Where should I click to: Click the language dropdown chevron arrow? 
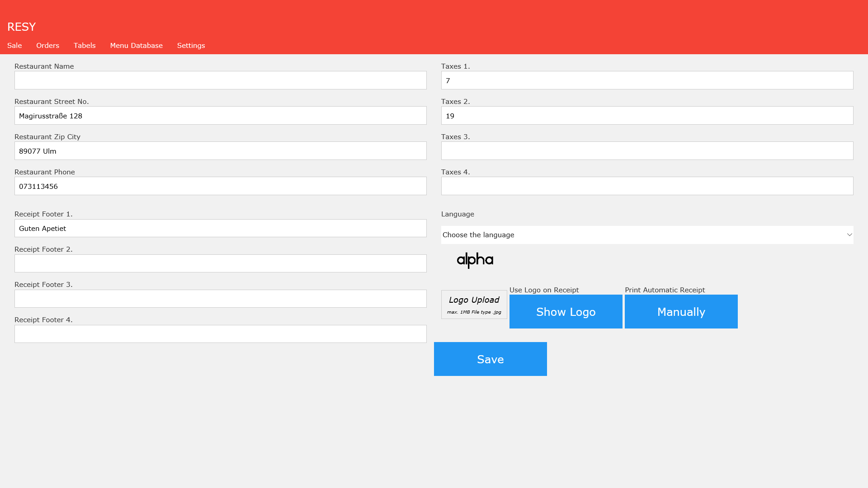[x=849, y=235]
